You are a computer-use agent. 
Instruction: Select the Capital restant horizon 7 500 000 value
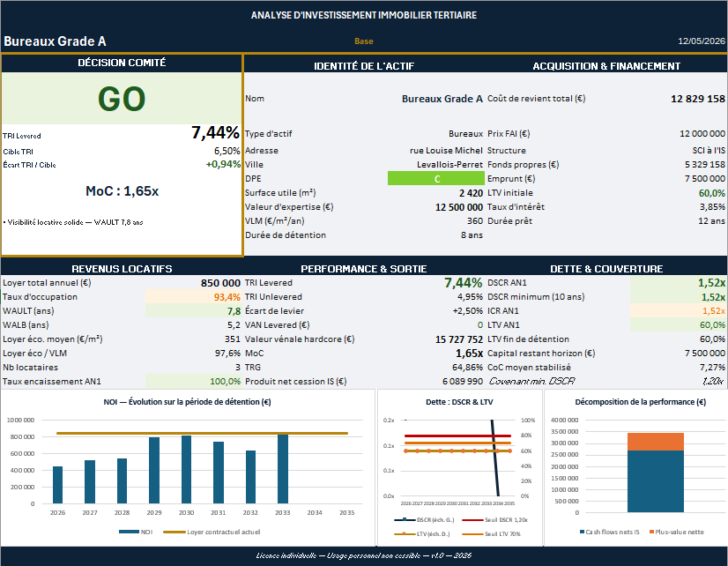pos(705,354)
